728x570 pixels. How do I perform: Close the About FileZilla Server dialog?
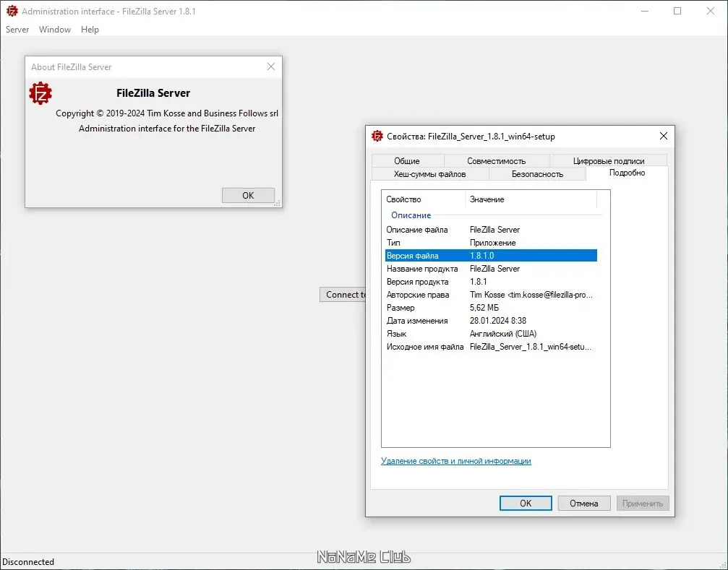coord(271,66)
